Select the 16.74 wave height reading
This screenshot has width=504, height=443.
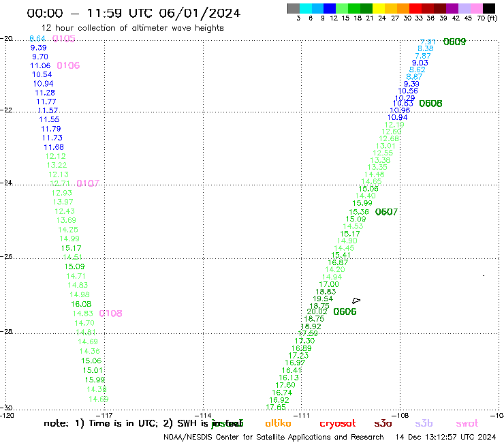coord(282,393)
